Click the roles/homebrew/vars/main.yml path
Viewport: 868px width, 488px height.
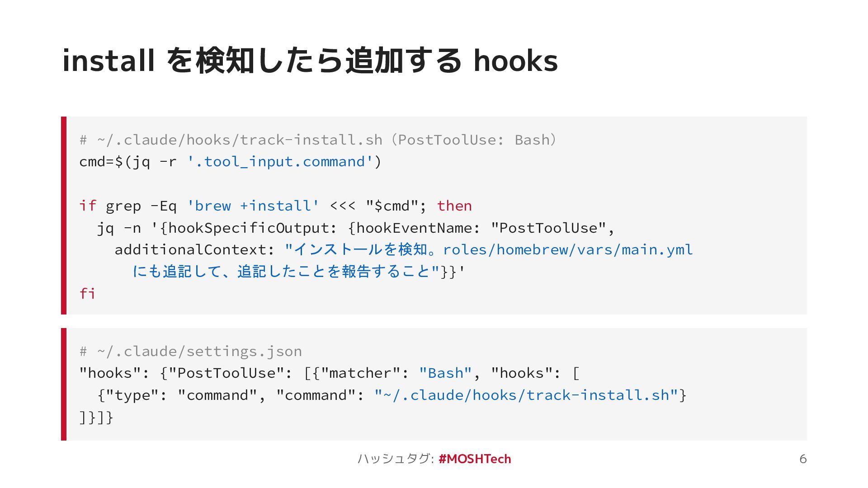pyautogui.click(x=568, y=249)
